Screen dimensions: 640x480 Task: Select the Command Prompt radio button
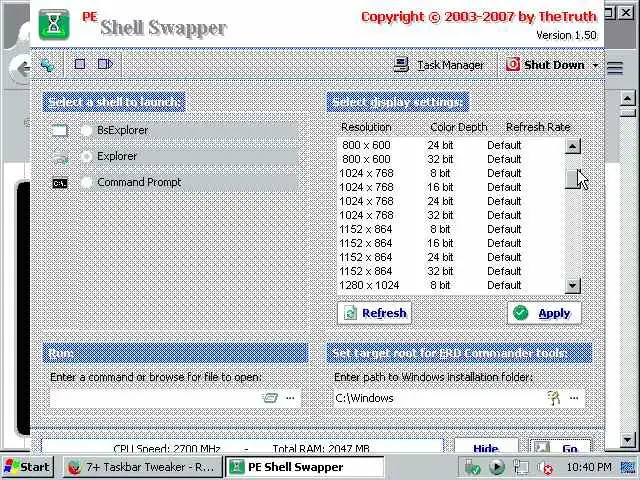[x=86, y=182]
